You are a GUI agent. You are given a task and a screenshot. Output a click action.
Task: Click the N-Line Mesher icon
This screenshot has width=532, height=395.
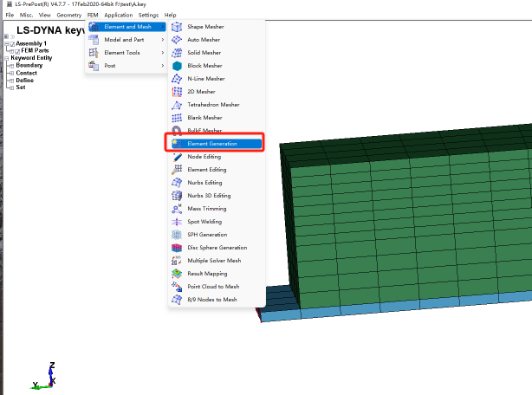[x=177, y=79]
